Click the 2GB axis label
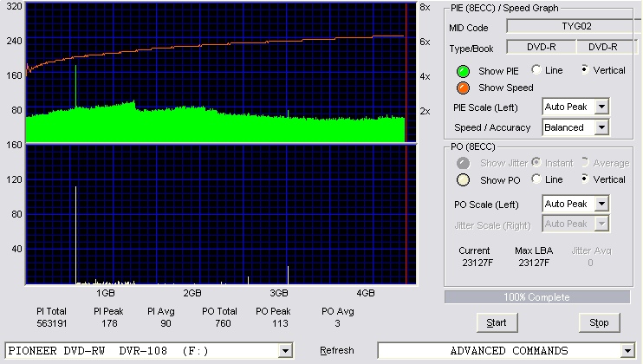Viewport: 643px width, 364px height. coord(192,293)
